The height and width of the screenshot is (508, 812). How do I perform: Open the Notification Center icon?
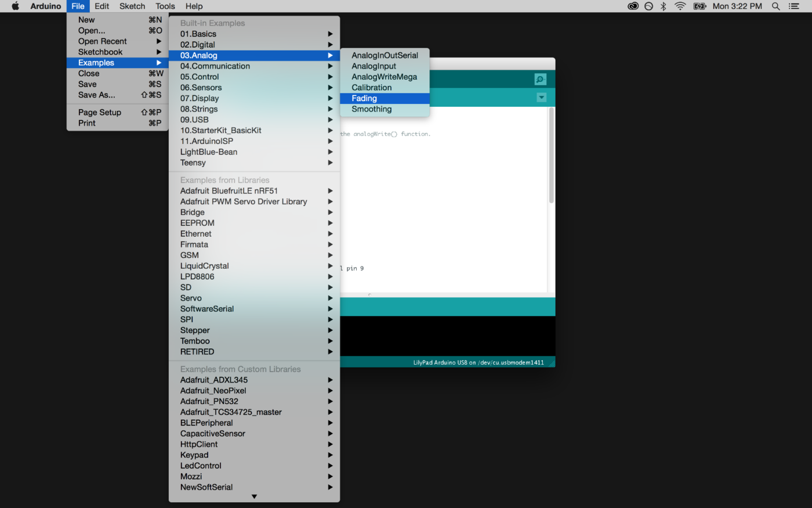pyautogui.click(x=794, y=6)
